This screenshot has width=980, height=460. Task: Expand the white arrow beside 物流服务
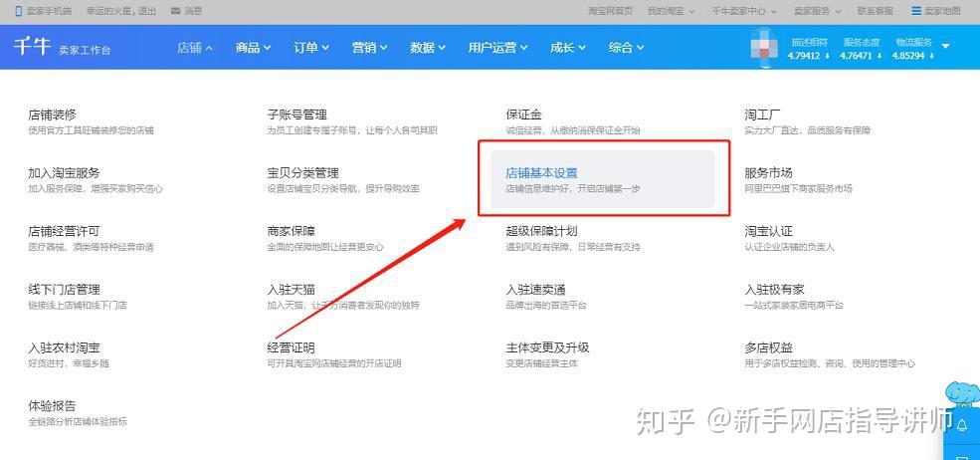[x=945, y=46]
